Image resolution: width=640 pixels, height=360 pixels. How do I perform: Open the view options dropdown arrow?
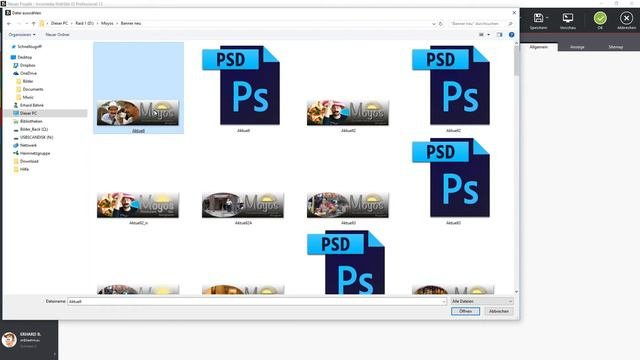tap(489, 35)
